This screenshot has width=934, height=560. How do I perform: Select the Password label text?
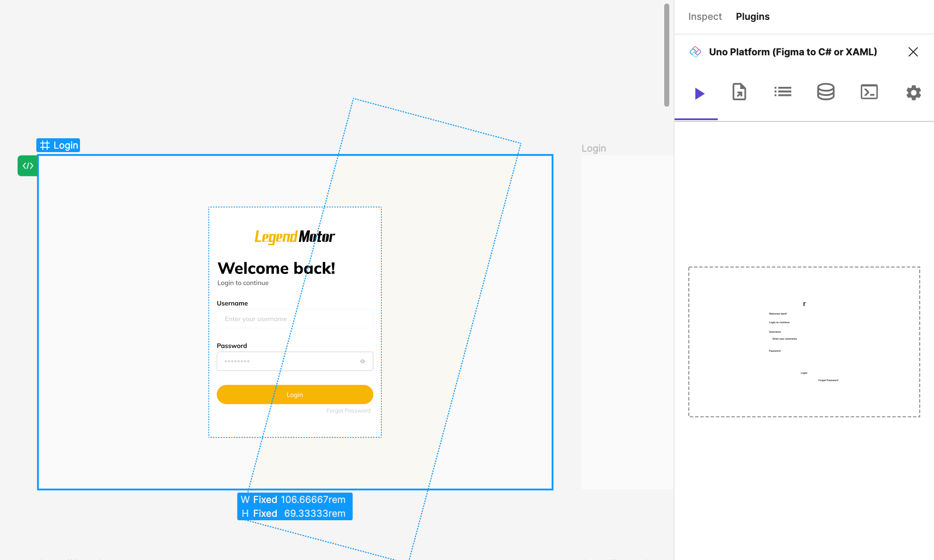(232, 346)
